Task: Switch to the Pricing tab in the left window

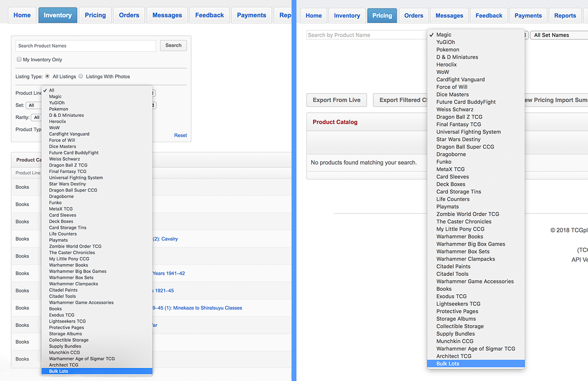Action: tap(95, 15)
